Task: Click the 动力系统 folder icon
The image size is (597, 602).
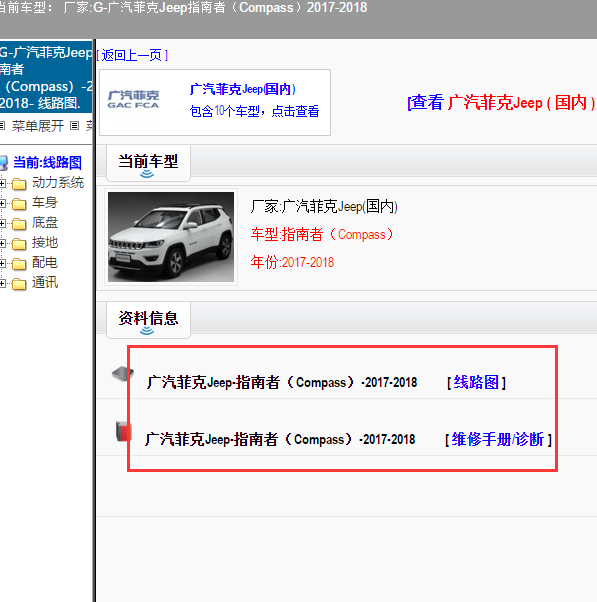Action: 19,184
